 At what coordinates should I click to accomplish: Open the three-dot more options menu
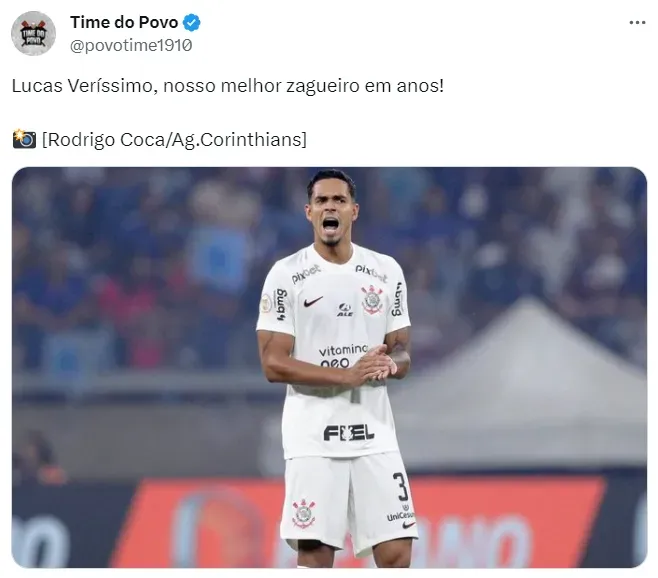[637, 23]
